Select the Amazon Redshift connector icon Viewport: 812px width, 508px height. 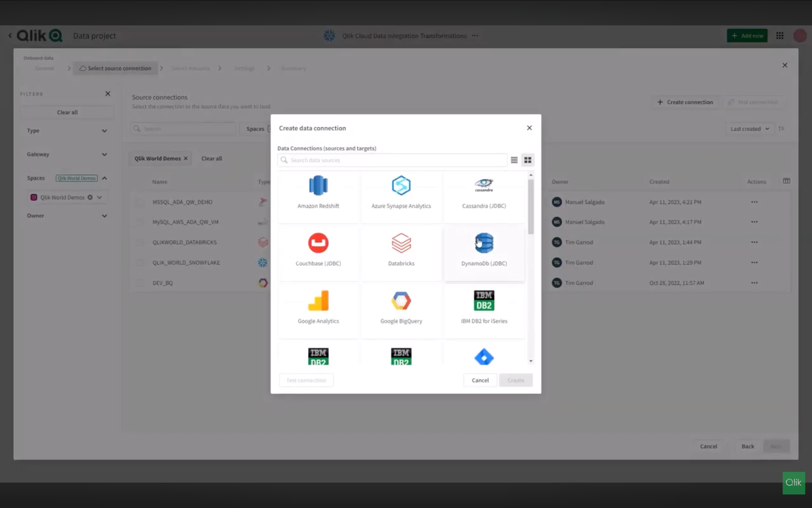318,186
